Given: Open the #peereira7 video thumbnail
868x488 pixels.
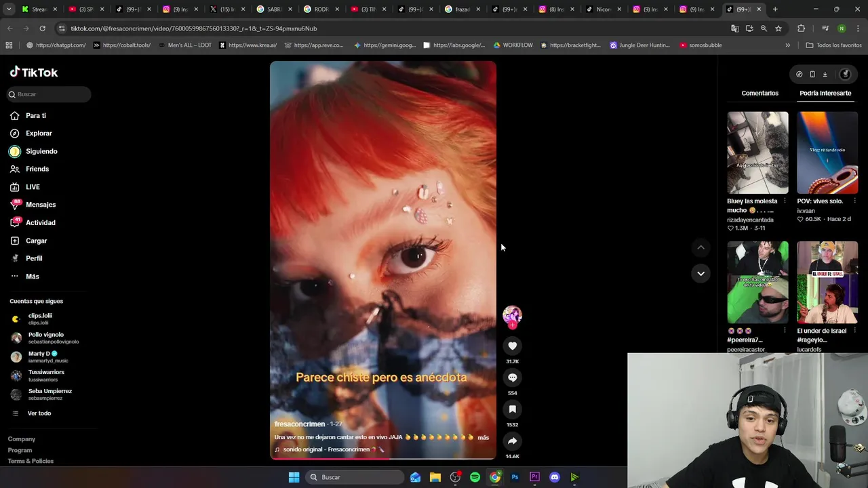Looking at the screenshot, I should (x=757, y=283).
